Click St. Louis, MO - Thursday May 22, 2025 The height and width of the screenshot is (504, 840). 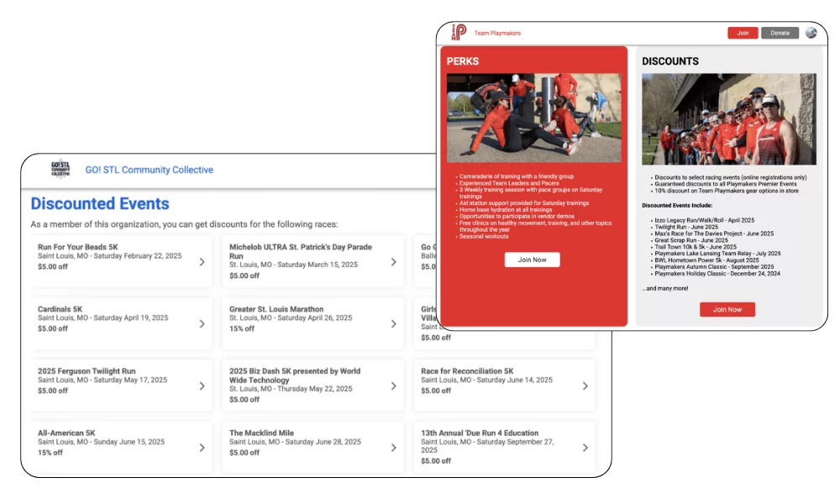[x=291, y=389]
